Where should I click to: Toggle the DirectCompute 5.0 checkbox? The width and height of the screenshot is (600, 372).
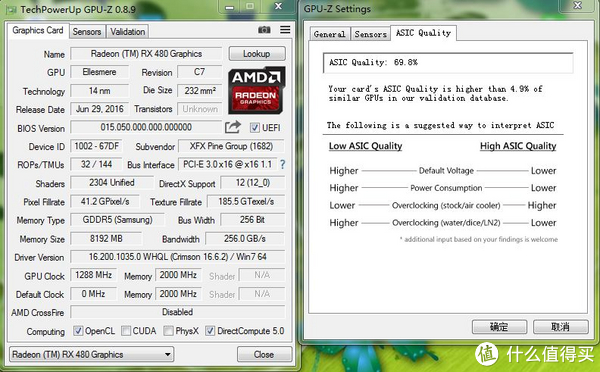pos(210,331)
